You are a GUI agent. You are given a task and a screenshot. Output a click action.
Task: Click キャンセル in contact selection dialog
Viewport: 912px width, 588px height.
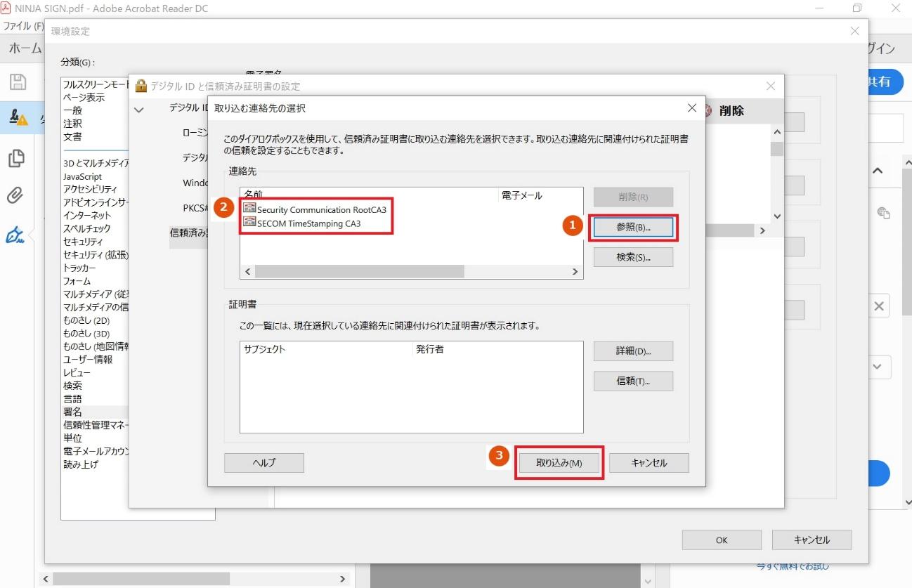click(649, 463)
